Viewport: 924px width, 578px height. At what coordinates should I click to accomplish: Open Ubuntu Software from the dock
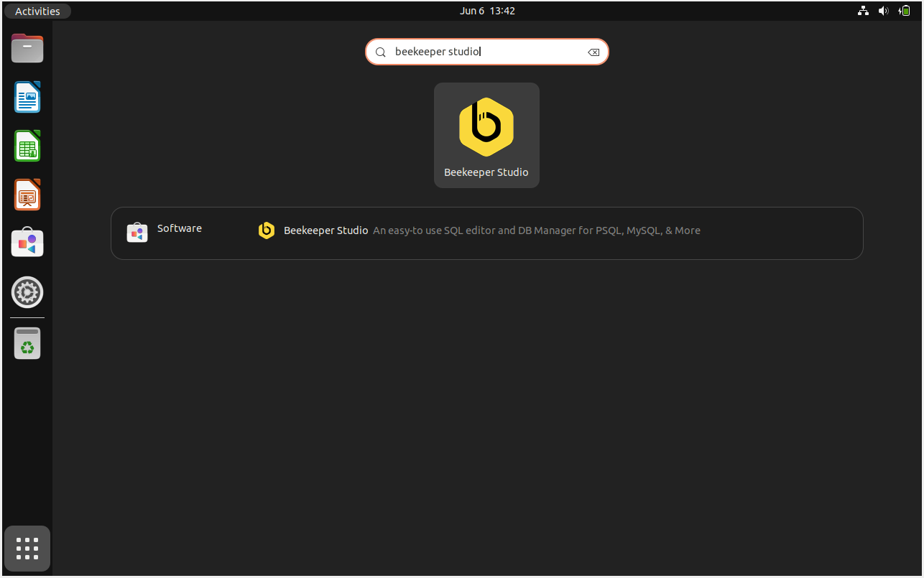[x=27, y=243]
